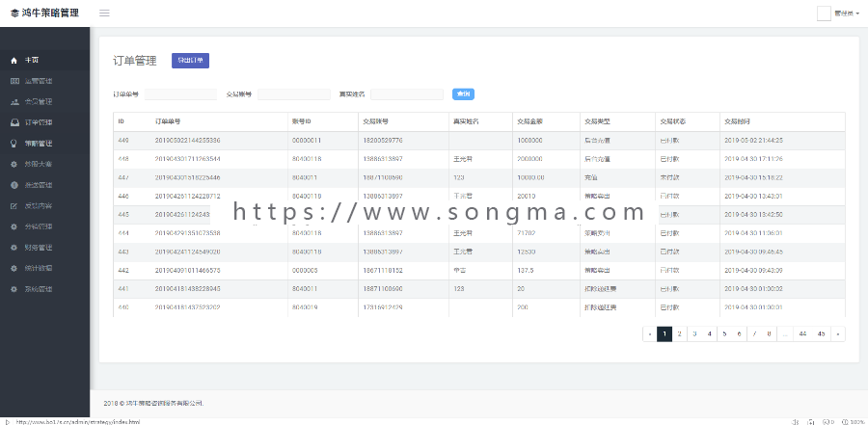Click the 交易状态 column header
Image resolution: width=868 pixels, height=425 pixels.
pyautogui.click(x=672, y=121)
